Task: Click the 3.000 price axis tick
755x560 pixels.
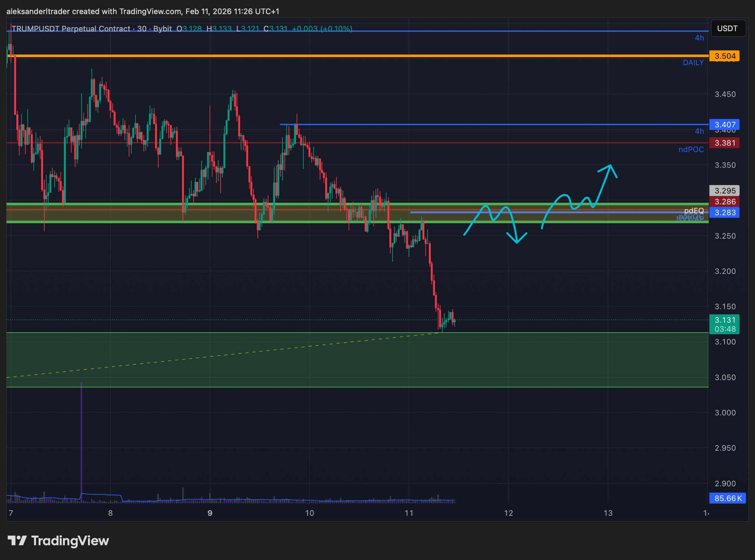Action: click(x=725, y=413)
